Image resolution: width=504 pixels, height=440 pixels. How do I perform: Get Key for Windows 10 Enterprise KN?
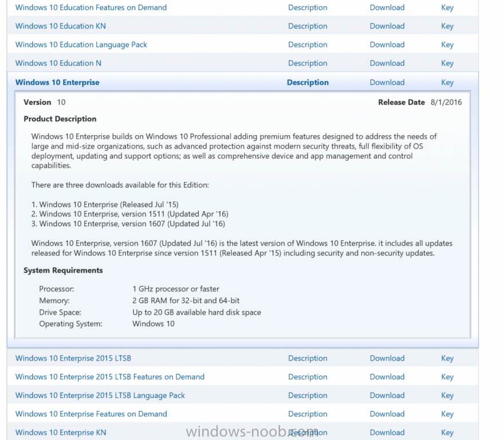point(447,433)
